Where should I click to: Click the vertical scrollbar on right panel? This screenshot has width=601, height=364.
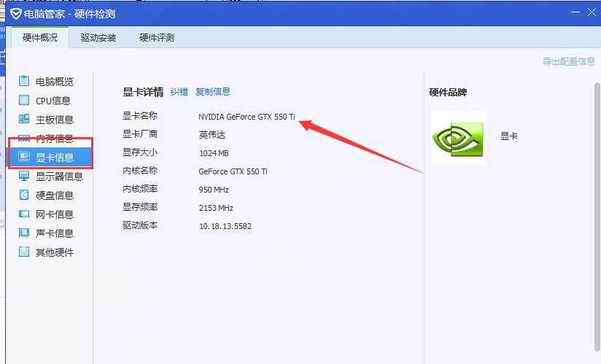point(597,217)
